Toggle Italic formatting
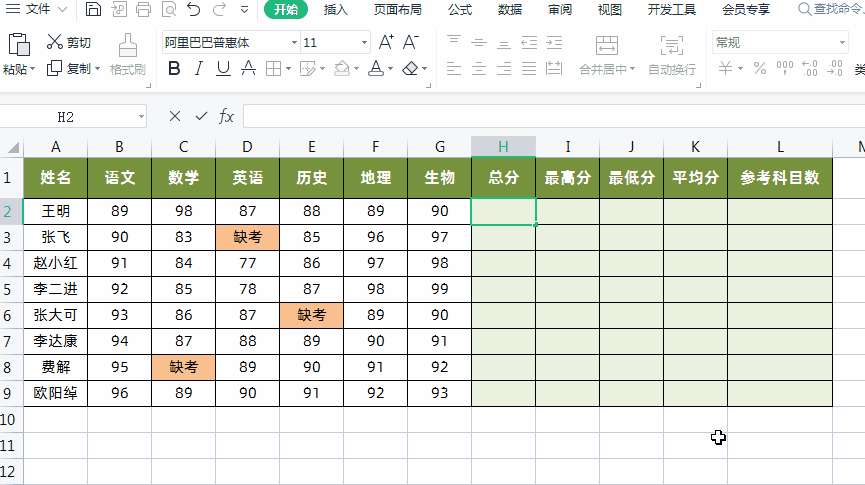 click(199, 68)
